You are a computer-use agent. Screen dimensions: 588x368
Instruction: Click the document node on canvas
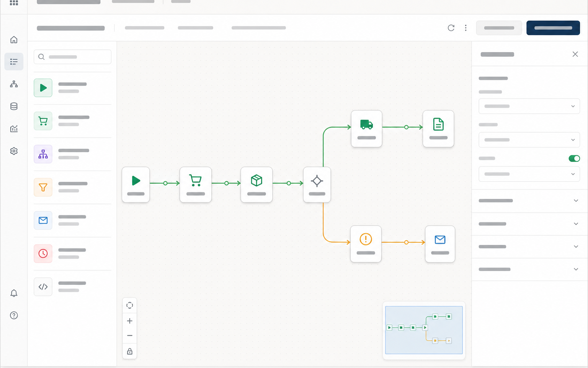point(438,129)
